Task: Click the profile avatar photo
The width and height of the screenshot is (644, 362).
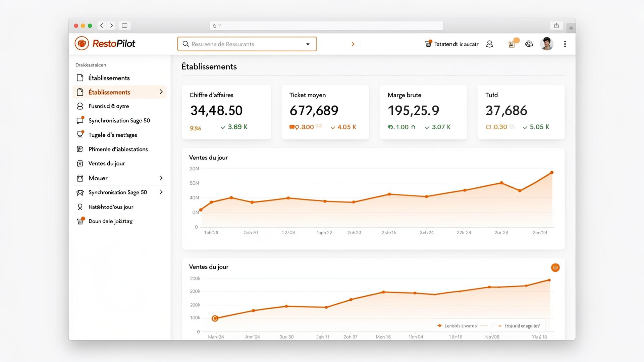Action: click(547, 44)
